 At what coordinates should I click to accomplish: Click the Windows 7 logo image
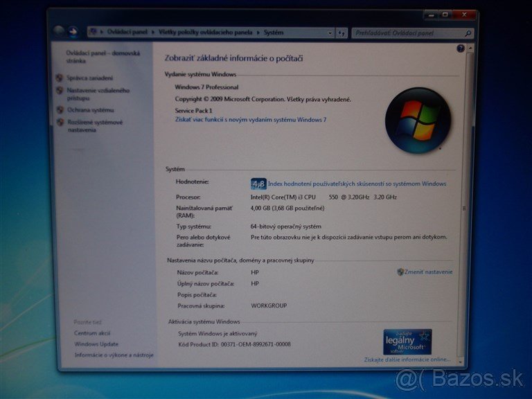[x=418, y=121]
